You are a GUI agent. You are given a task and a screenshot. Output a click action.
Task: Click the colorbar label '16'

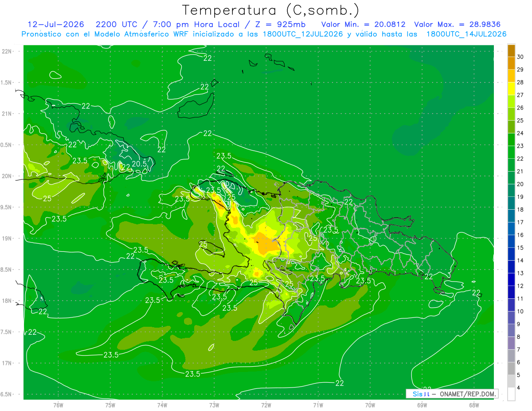[520, 235]
